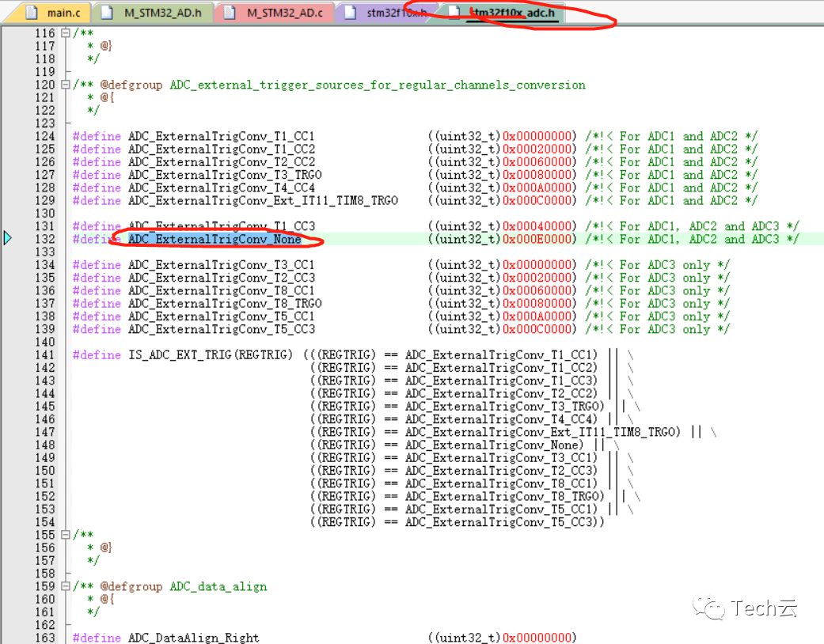Screen dimensions: 824x644
Task: Click hex value 0x000E0000 on line 132
Action: coord(537,239)
